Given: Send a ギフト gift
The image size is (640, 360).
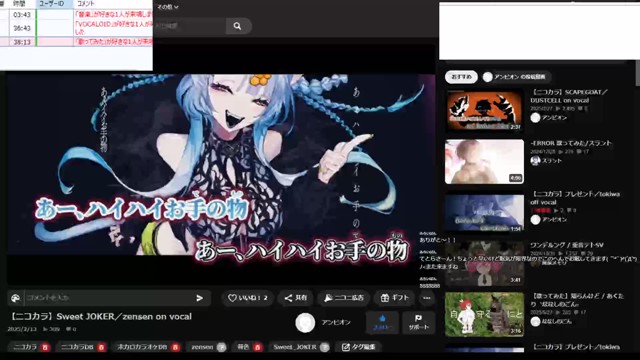Looking at the screenshot, I should pyautogui.click(x=394, y=298).
